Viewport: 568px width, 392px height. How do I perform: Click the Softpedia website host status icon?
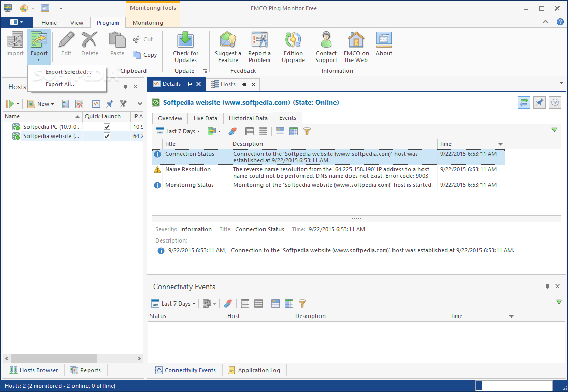click(16, 136)
